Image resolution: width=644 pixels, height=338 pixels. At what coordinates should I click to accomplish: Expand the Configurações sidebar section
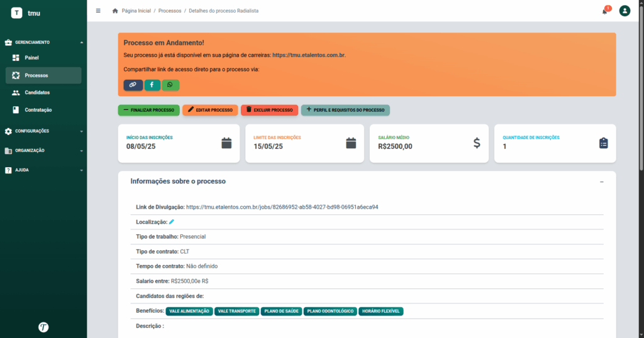[x=43, y=131]
